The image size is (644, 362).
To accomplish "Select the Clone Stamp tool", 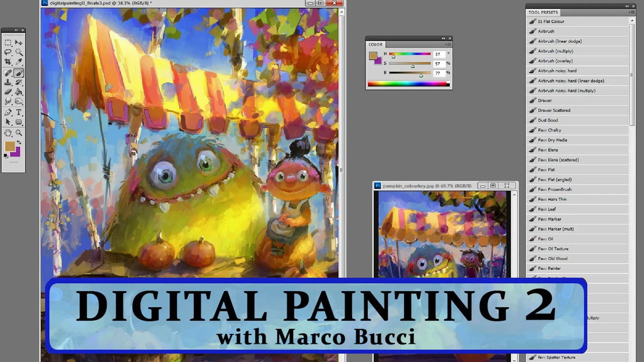I will (x=8, y=83).
